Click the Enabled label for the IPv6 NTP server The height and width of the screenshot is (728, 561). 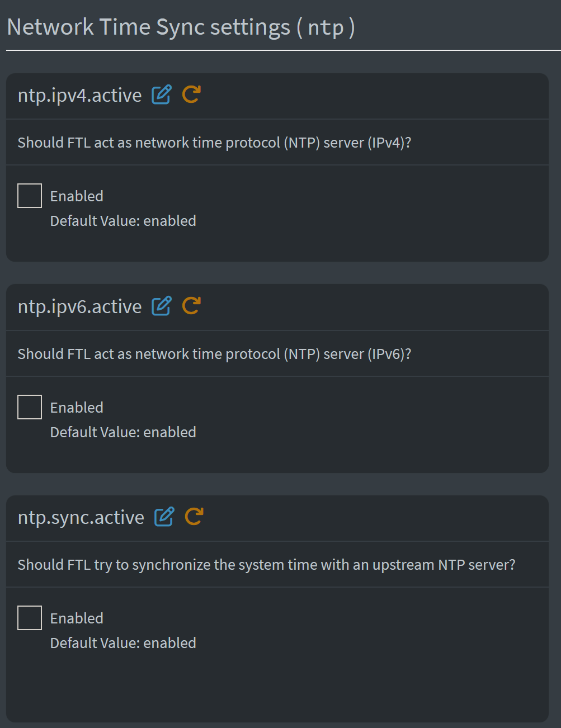pyautogui.click(x=77, y=408)
